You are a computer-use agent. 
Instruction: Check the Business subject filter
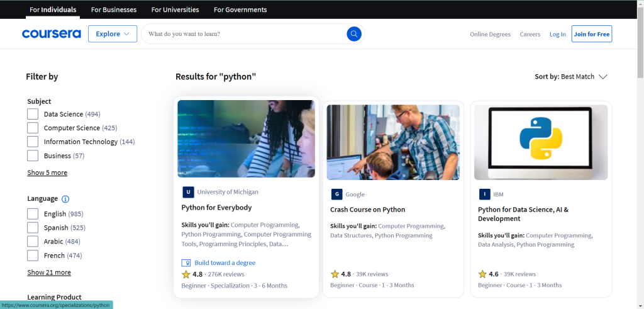(33, 155)
